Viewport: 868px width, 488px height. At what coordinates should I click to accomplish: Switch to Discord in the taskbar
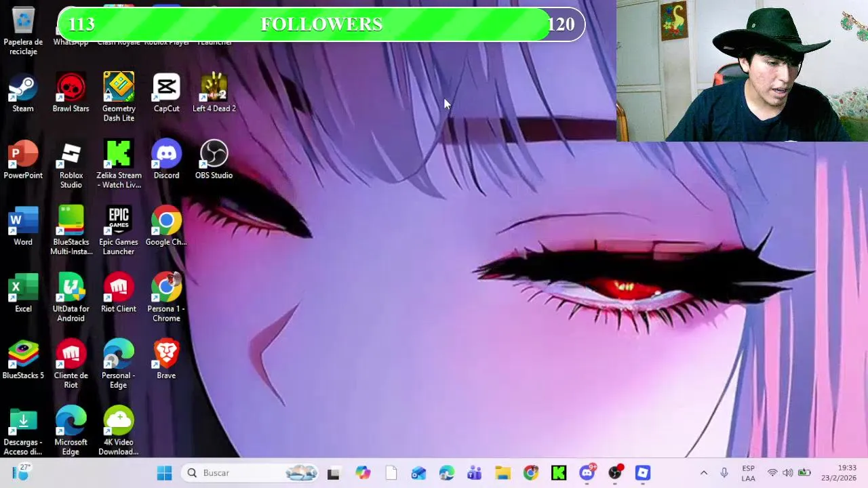pos(587,473)
